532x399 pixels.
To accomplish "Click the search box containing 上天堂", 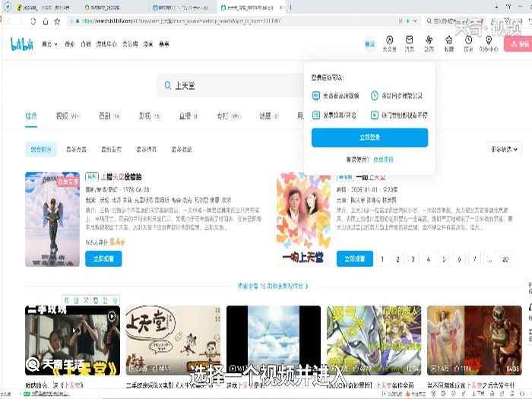I will (231, 85).
